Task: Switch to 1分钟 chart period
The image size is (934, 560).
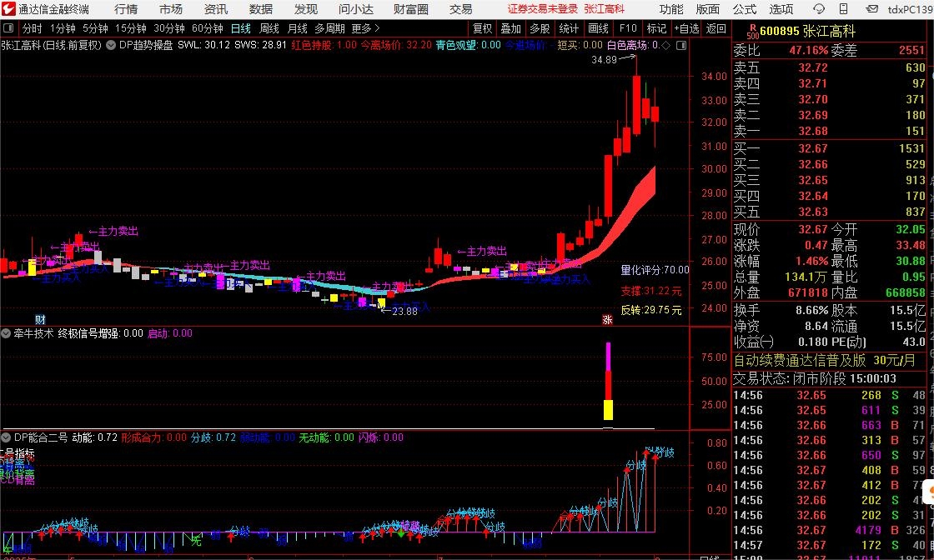Action: click(63, 28)
